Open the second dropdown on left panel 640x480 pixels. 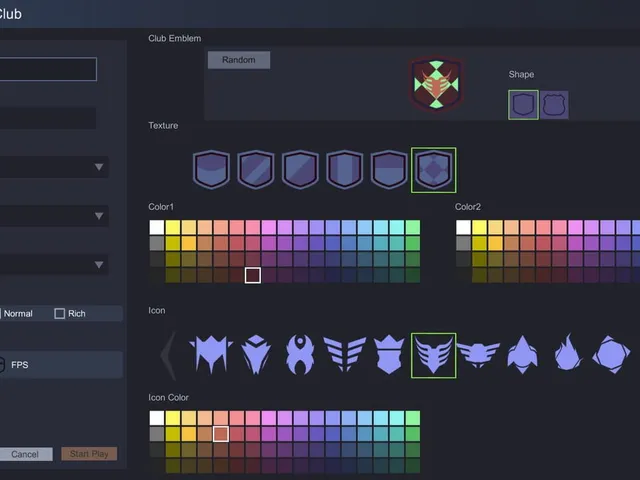[x=53, y=216]
